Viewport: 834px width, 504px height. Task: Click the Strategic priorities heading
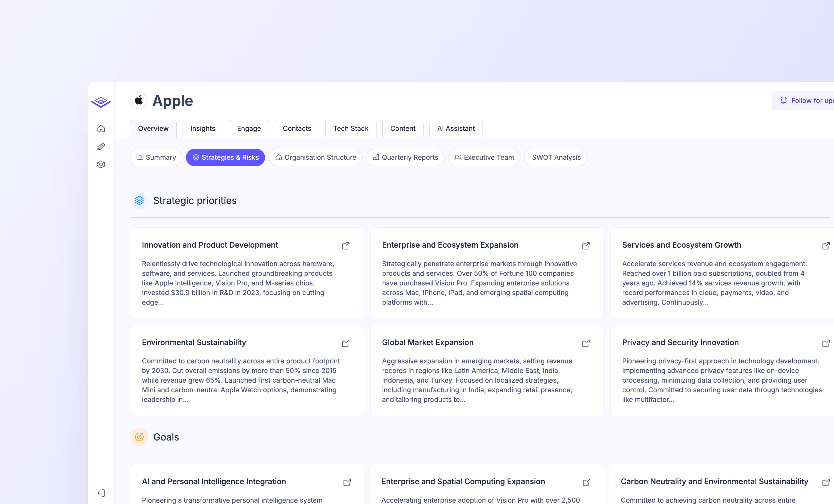tap(195, 201)
